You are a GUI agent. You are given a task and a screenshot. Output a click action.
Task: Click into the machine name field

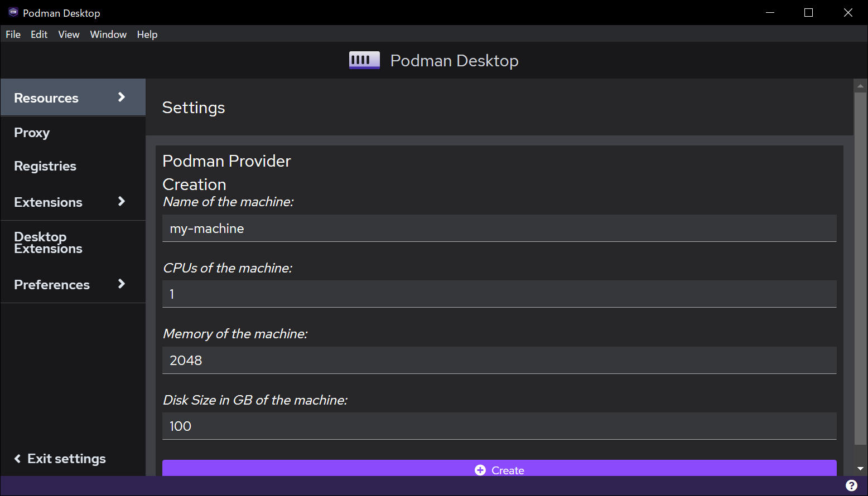tap(499, 228)
